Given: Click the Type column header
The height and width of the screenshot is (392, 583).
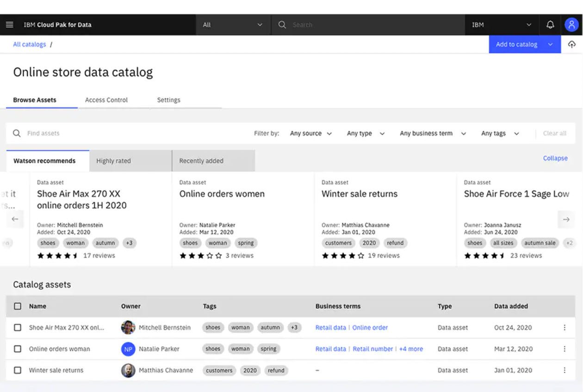Looking at the screenshot, I should 445,306.
